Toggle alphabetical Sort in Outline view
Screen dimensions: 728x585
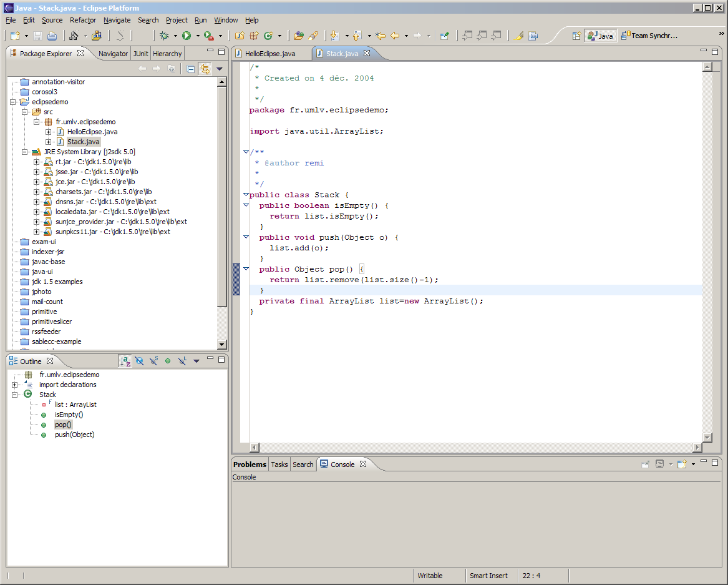point(125,361)
